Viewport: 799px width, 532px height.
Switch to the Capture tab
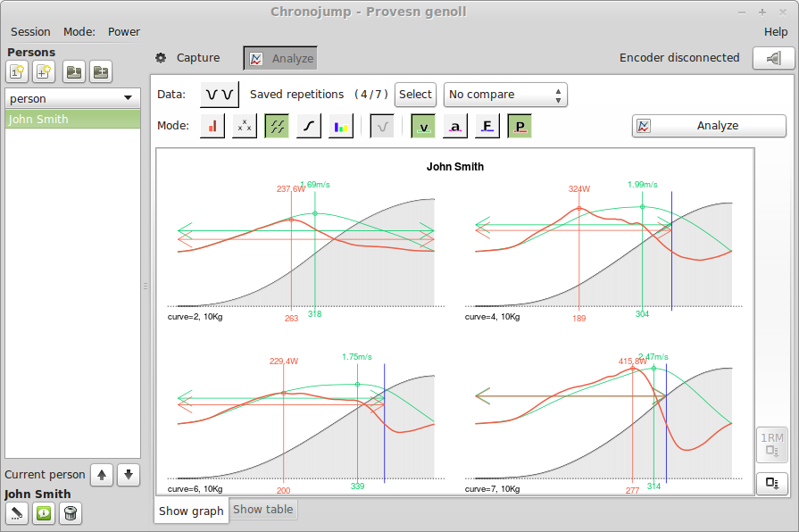(188, 58)
